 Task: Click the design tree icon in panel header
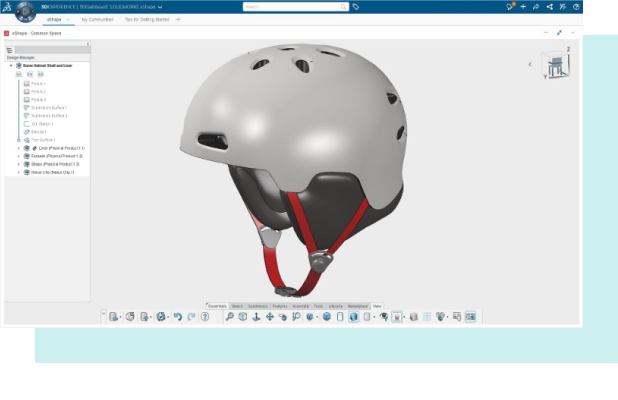point(9,50)
